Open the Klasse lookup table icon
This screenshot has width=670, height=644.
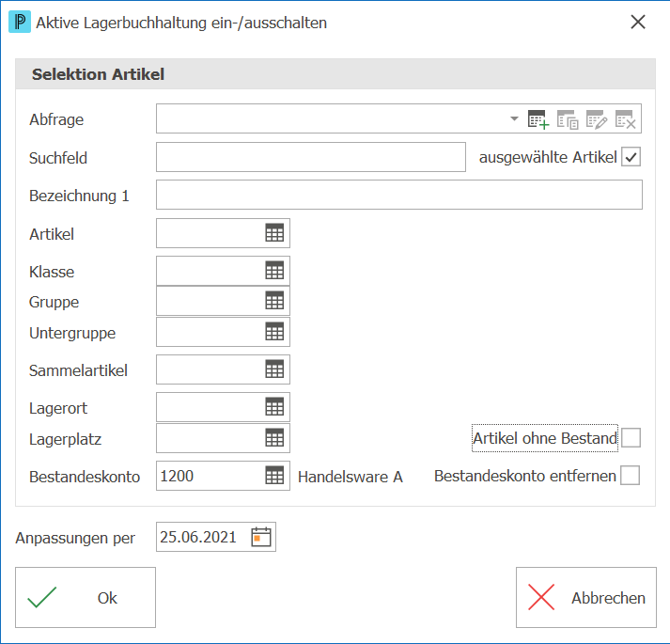(x=274, y=271)
